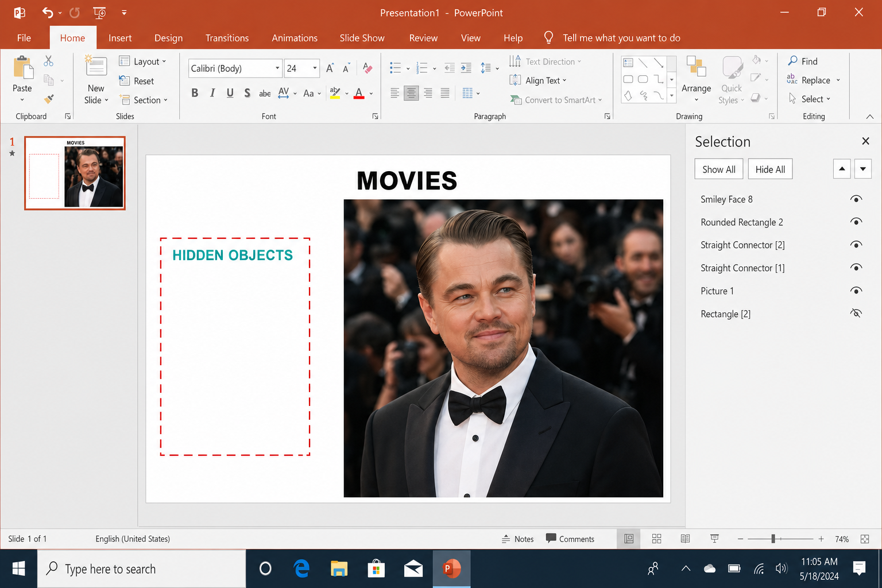Apply the red font color swatch
Screen dimensions: 882x588
[x=359, y=93]
